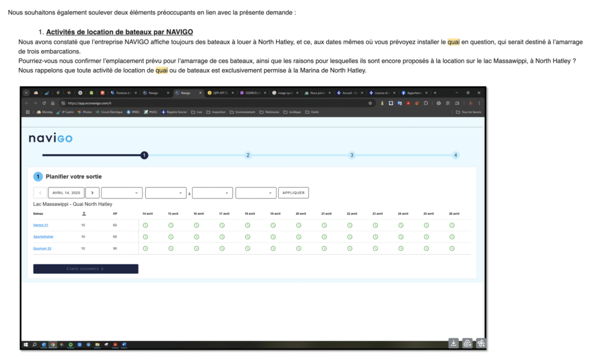Open the dropdown next to the Appliquer button

click(256, 193)
